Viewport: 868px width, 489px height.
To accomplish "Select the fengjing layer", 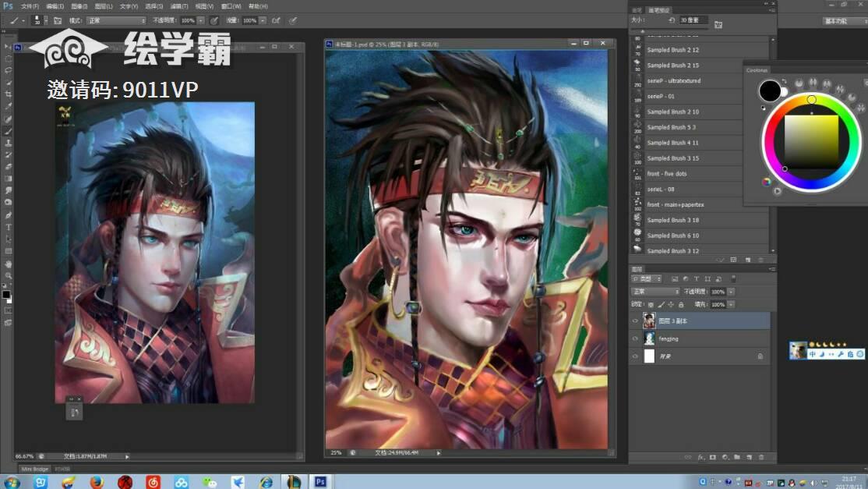I will 700,338.
